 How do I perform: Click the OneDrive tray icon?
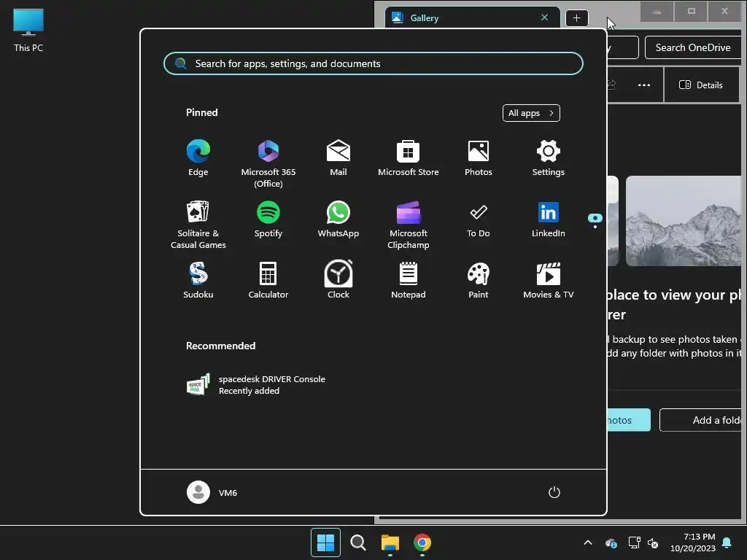611,542
